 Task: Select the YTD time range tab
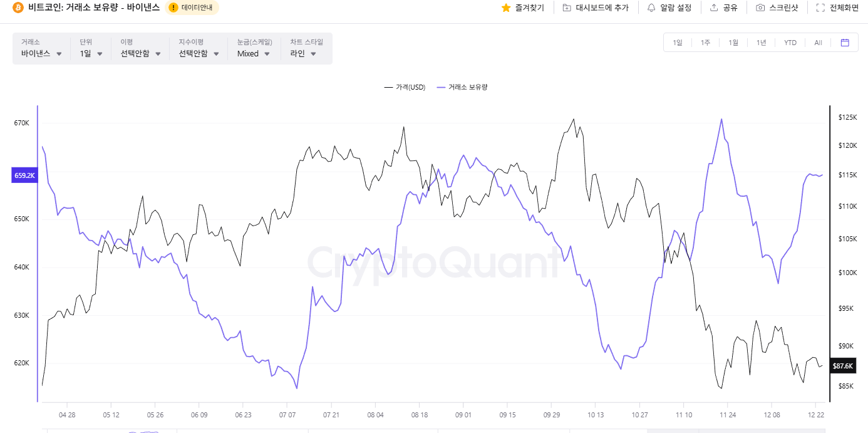tap(790, 43)
